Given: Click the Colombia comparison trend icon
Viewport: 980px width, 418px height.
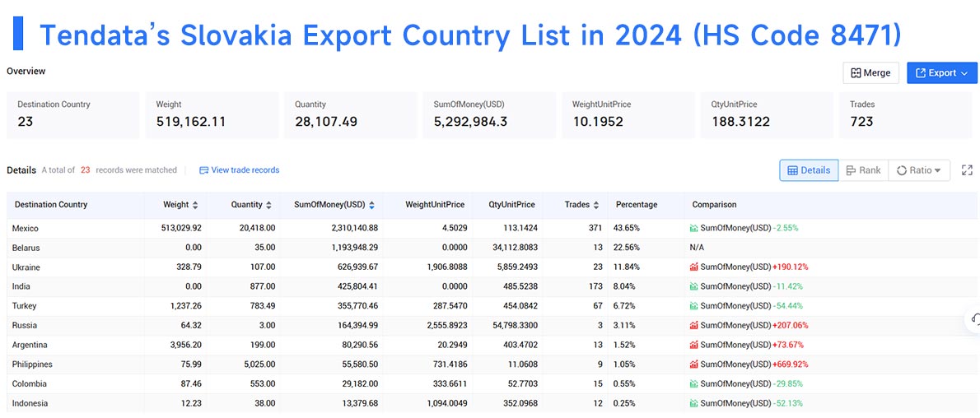Looking at the screenshot, I should tap(693, 383).
